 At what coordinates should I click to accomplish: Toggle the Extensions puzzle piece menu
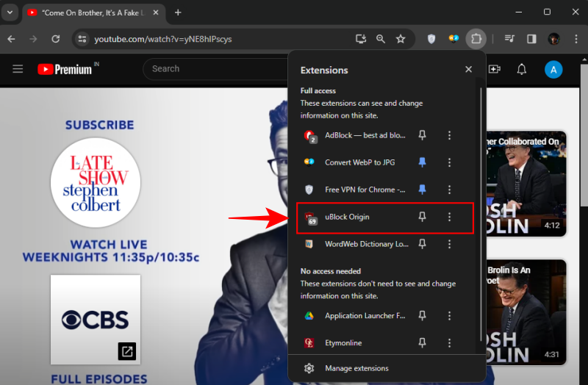pyautogui.click(x=476, y=39)
